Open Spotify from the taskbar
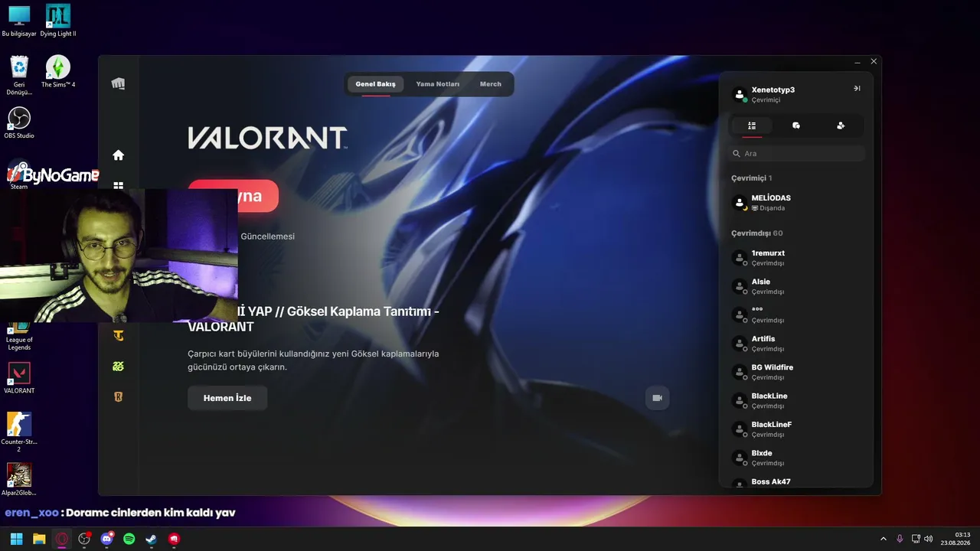 [129, 539]
